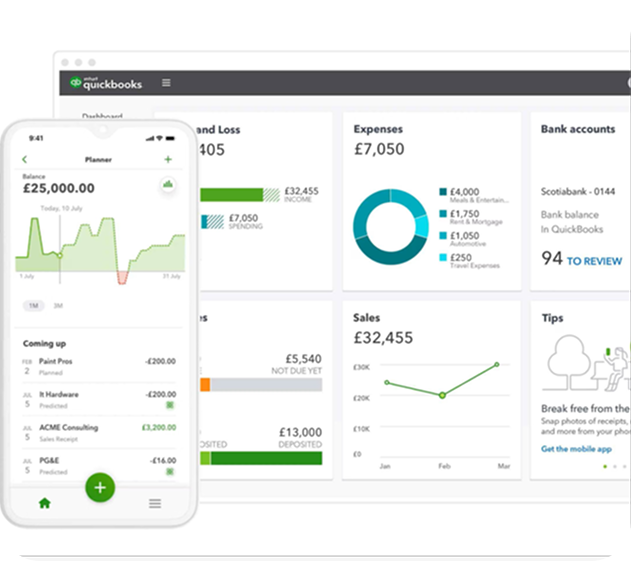Click the Bank accounts card heading
Image resolution: width=631 pixels, height=561 pixels.
pos(578,129)
